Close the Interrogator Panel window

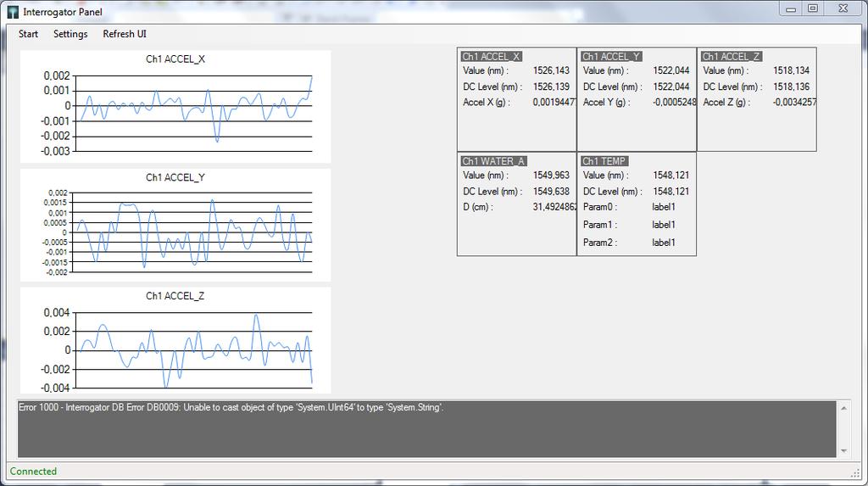[x=843, y=8]
